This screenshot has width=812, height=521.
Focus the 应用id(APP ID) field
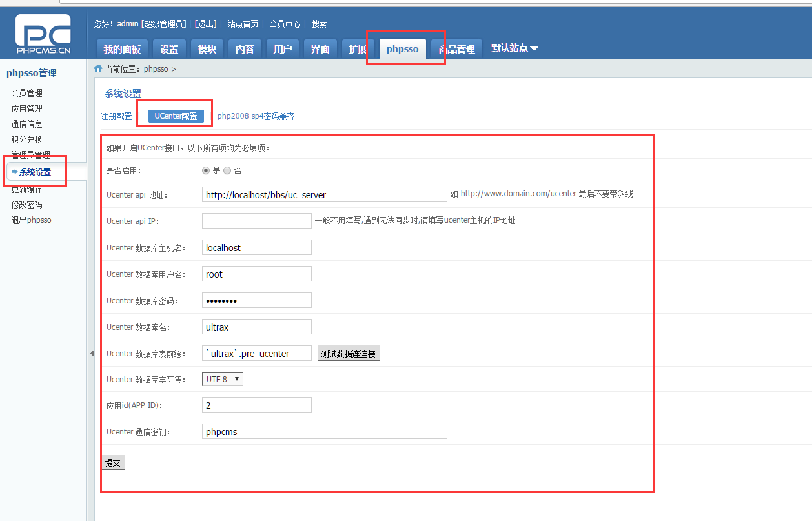click(256, 405)
